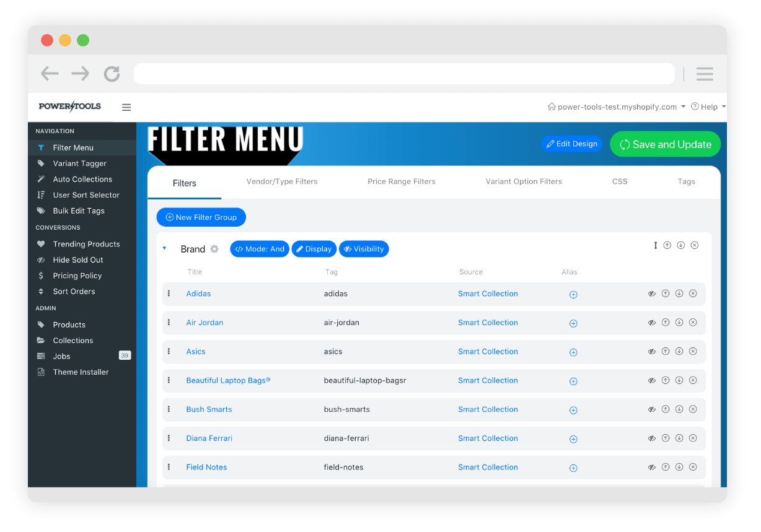This screenshot has width=761, height=532.
Task: Focus the browser address bar
Action: coord(404,74)
